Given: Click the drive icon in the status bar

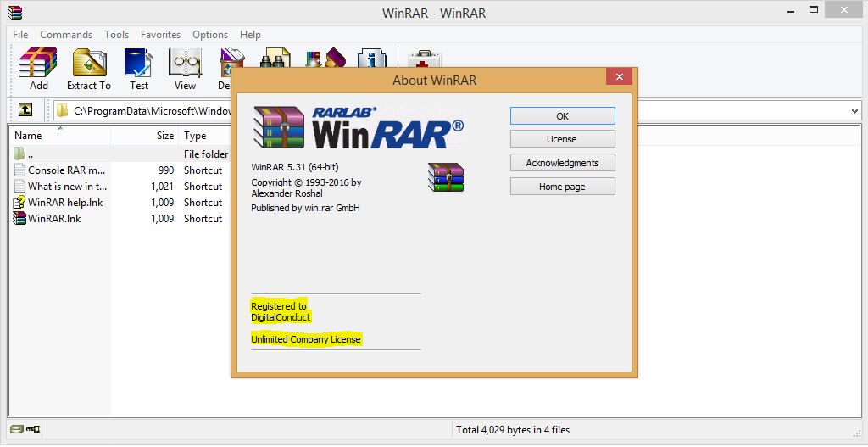Looking at the screenshot, I should coord(17,429).
